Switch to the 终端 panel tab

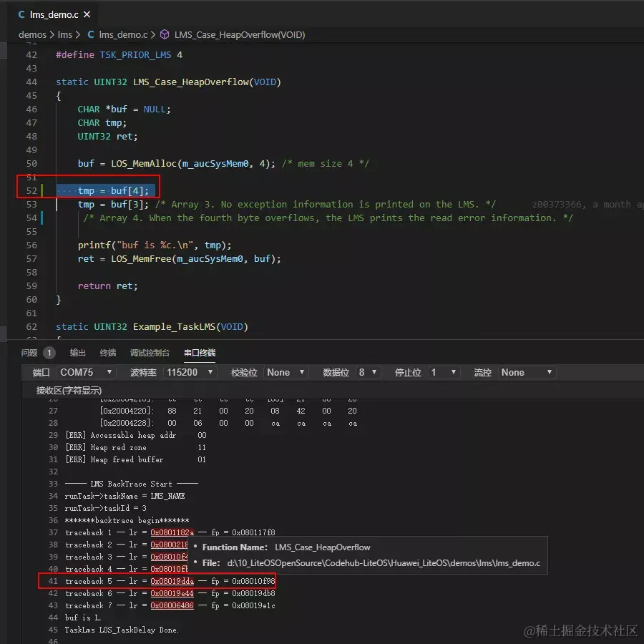pos(108,353)
